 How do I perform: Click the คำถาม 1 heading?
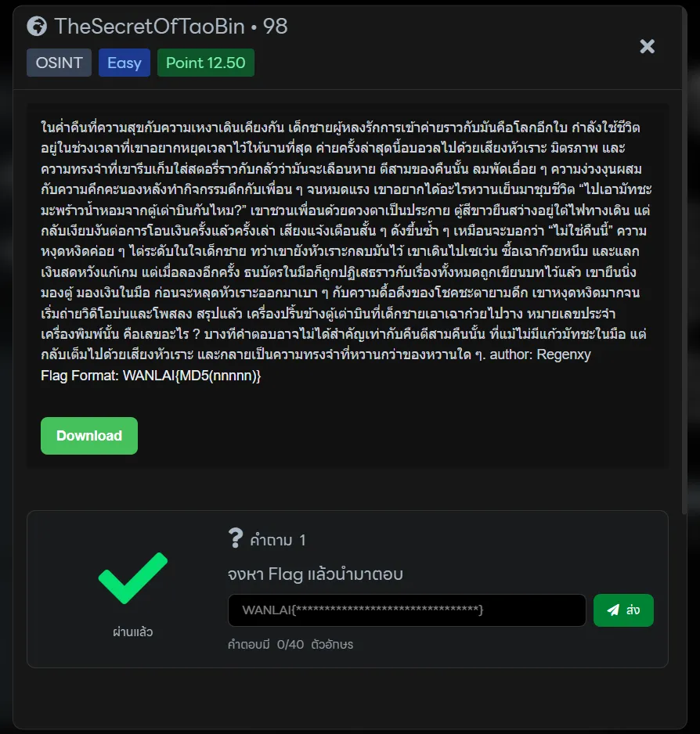click(x=278, y=540)
